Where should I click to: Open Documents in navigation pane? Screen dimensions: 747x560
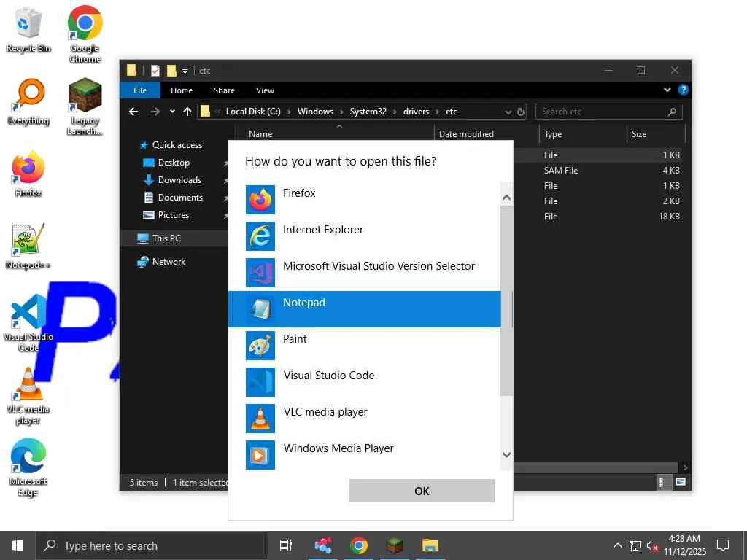point(180,197)
